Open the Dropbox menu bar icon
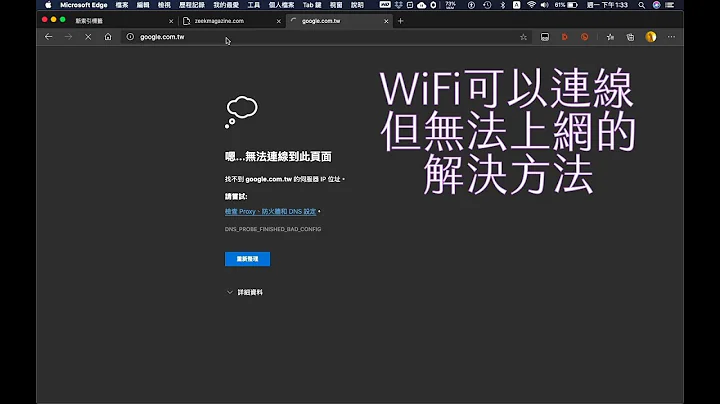The image size is (720, 404). [399, 5]
